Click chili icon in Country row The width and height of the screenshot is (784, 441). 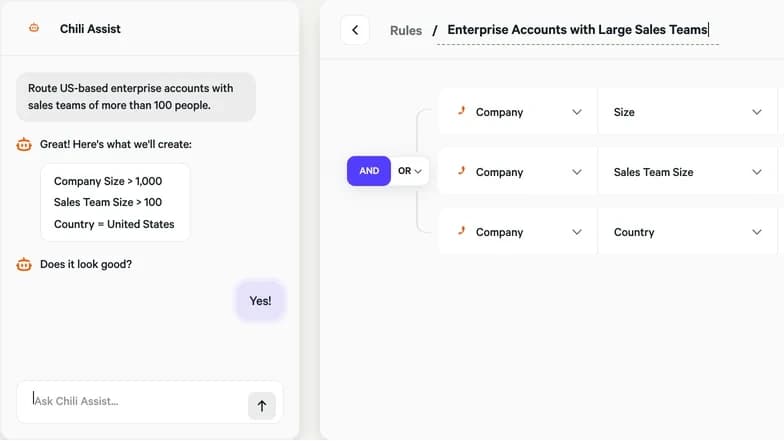click(462, 231)
